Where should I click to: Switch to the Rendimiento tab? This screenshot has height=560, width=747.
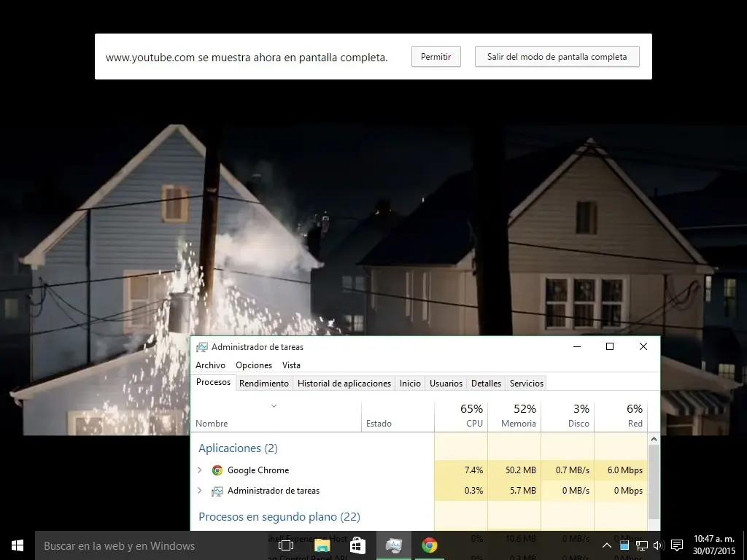tap(264, 384)
